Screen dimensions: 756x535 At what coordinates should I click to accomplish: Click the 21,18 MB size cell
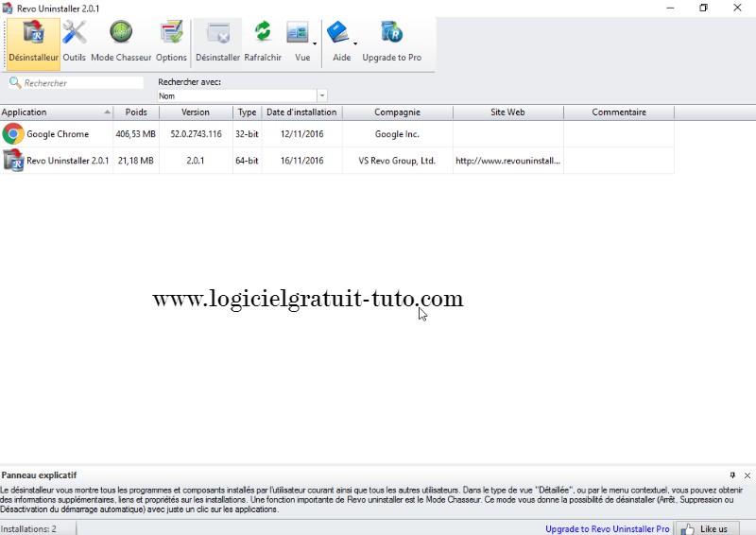pyautogui.click(x=135, y=161)
